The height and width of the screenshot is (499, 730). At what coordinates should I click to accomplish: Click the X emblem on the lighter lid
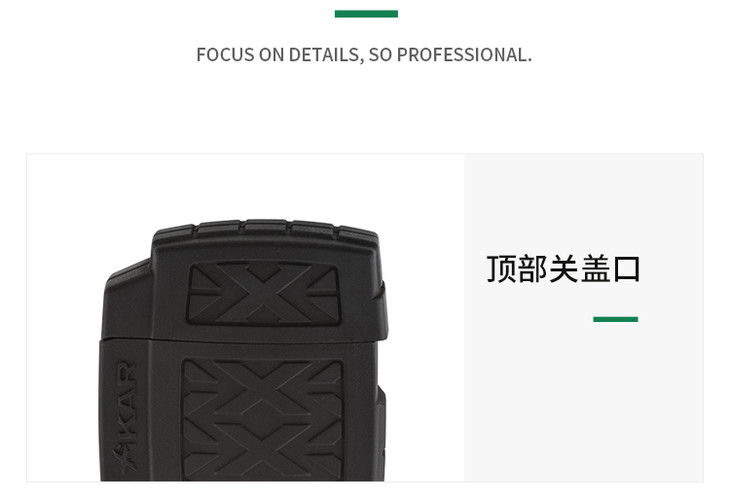(x=264, y=293)
